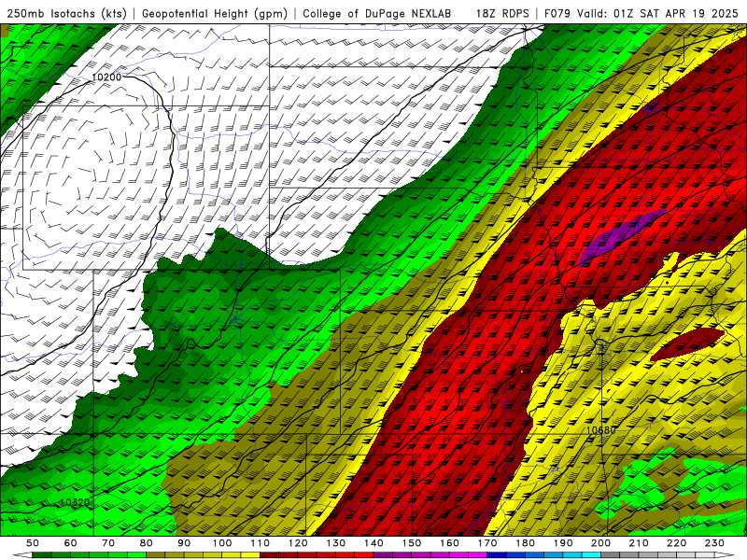Click the 230 label on the color scale
The height and width of the screenshot is (560, 747).
click(x=714, y=543)
